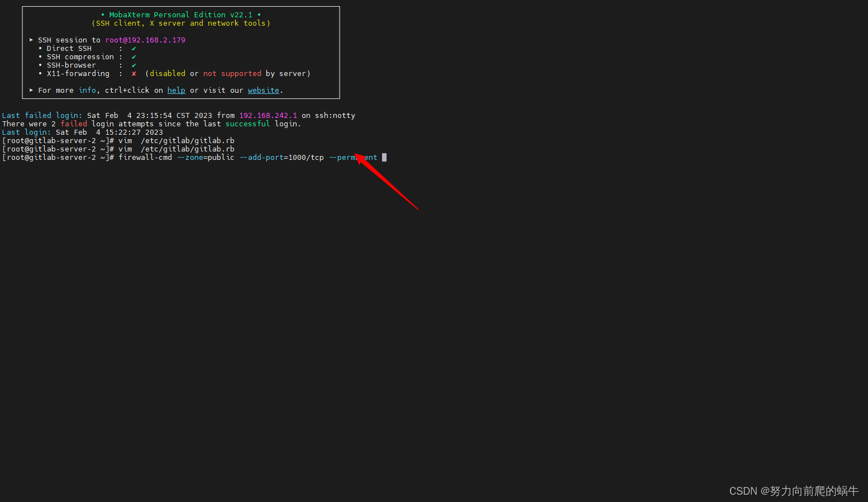Click the "not supported" red text

coord(232,74)
